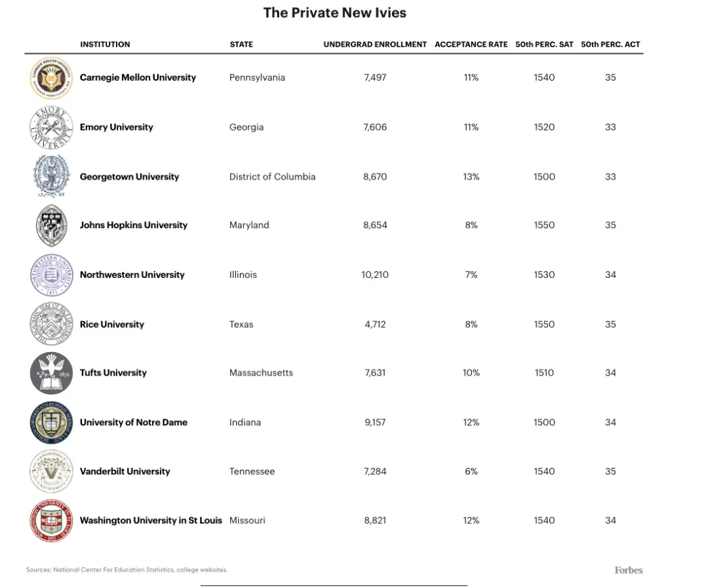Select the Carnegie Mellon University name
The width and height of the screenshot is (708, 588).
138,77
